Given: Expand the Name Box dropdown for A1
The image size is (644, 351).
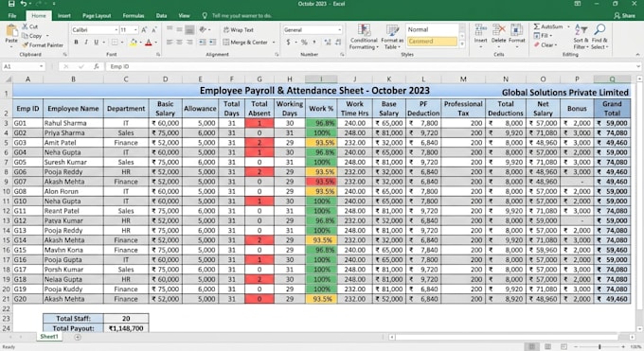Looking at the screenshot, I should click(41, 66).
